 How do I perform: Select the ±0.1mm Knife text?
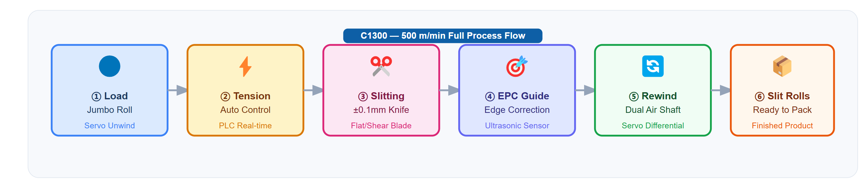(381, 110)
